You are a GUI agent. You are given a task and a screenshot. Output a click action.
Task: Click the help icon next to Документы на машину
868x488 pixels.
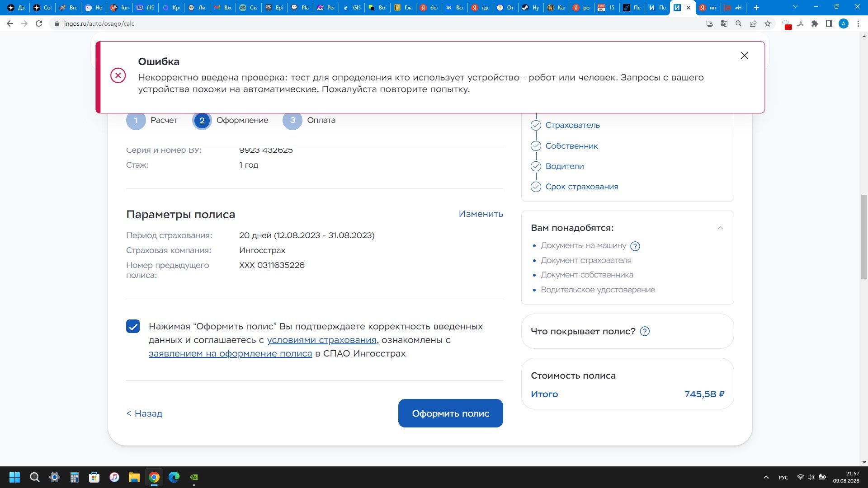[x=635, y=246]
